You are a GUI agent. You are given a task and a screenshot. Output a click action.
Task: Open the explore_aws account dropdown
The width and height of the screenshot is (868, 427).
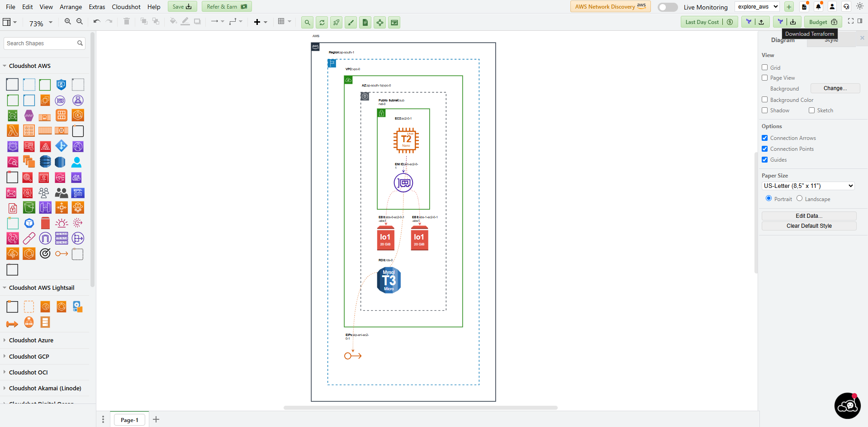758,7
